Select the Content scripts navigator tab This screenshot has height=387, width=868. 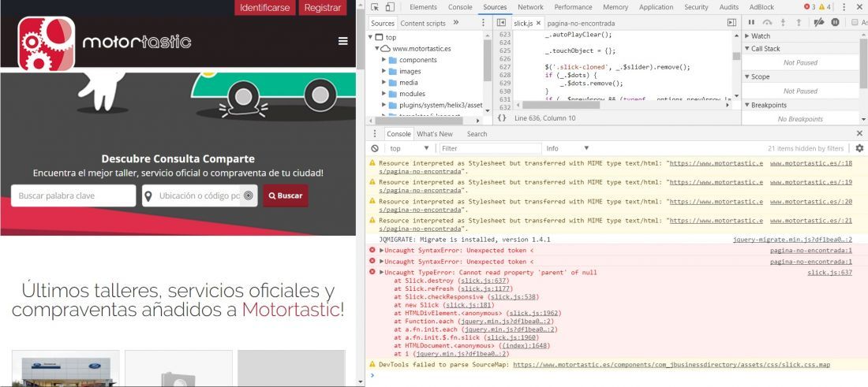click(423, 23)
